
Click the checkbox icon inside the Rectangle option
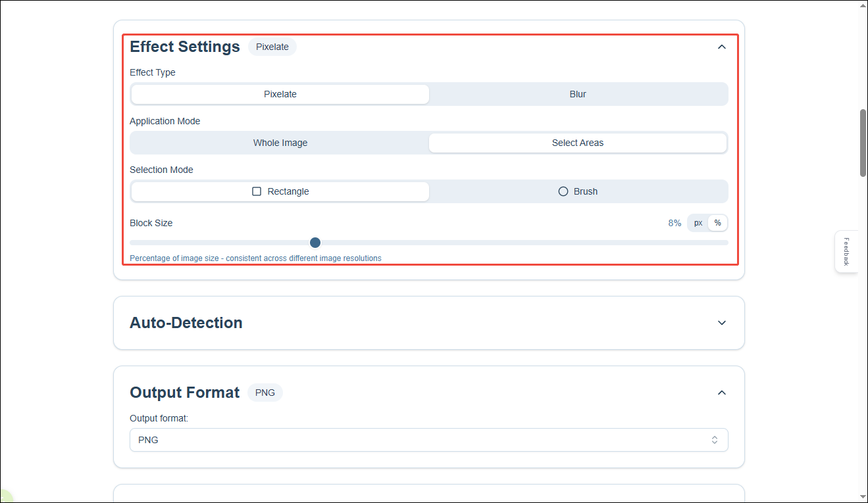pyautogui.click(x=257, y=191)
